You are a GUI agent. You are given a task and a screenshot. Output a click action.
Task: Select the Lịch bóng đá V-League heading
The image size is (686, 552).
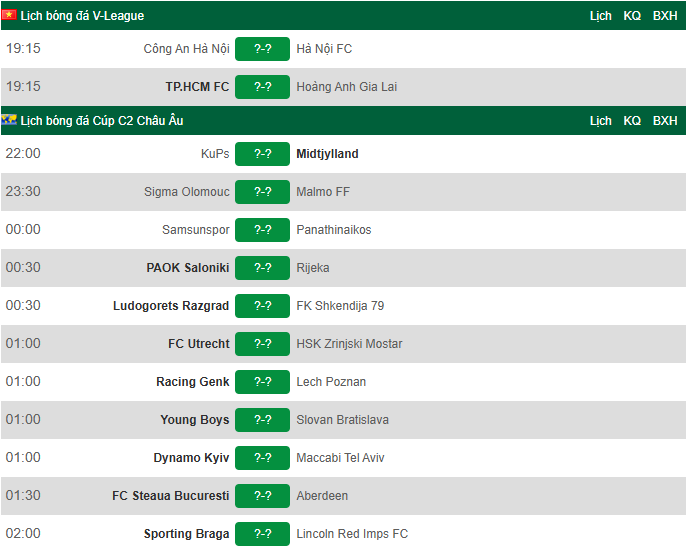pos(82,16)
